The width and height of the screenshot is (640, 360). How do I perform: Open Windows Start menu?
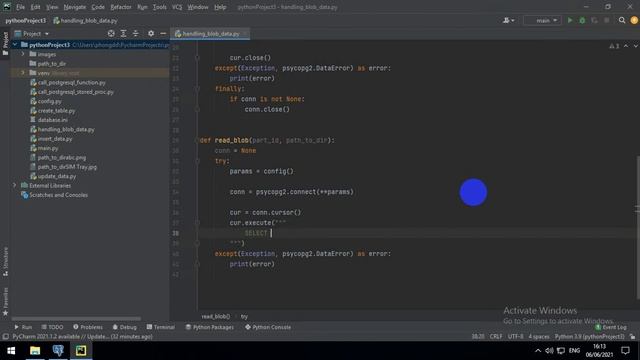tap(11, 351)
